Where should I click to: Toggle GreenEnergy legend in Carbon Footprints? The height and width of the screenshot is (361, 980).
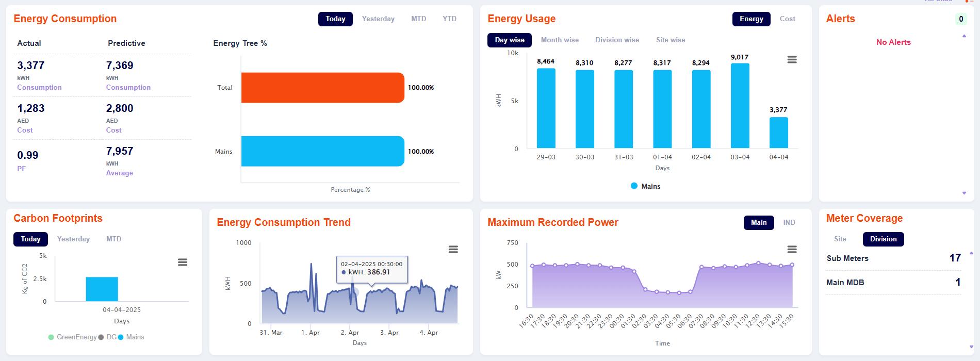pos(72,337)
